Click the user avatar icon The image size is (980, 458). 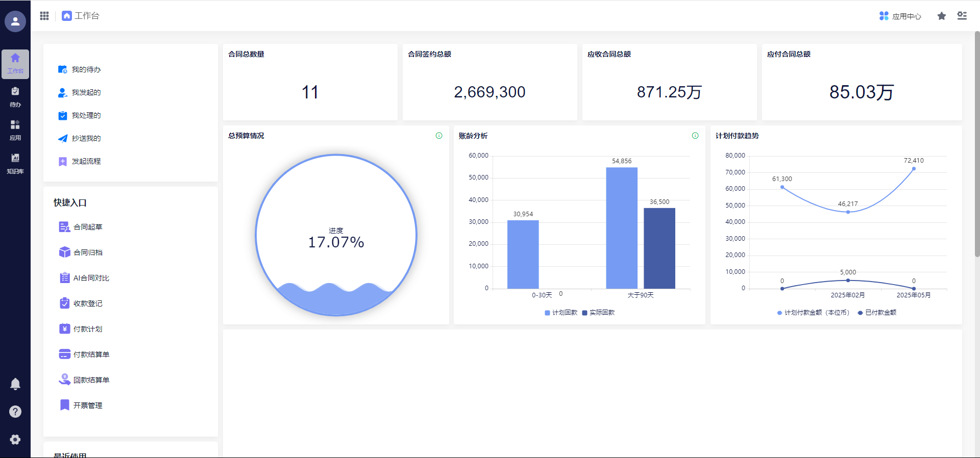(15, 21)
